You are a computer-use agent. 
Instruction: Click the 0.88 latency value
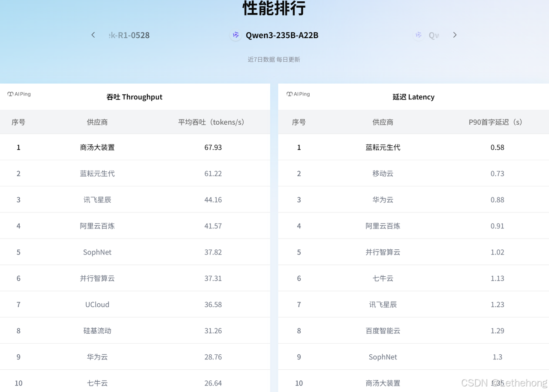tap(498, 200)
